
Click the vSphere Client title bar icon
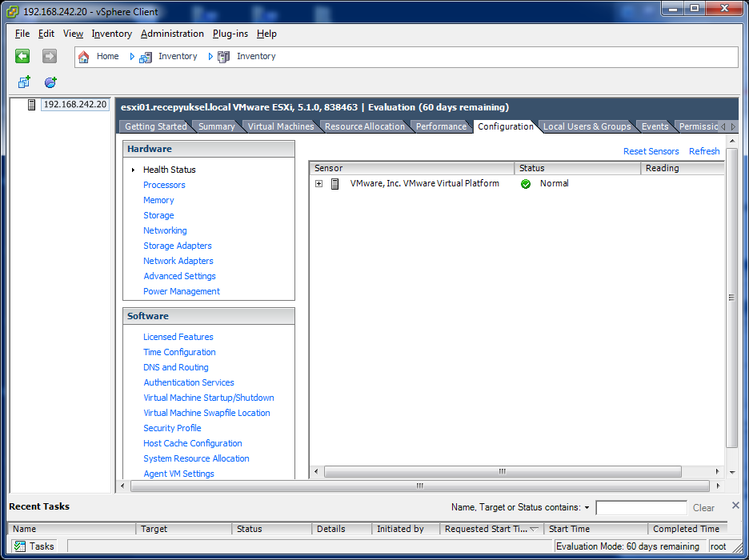pos(13,11)
